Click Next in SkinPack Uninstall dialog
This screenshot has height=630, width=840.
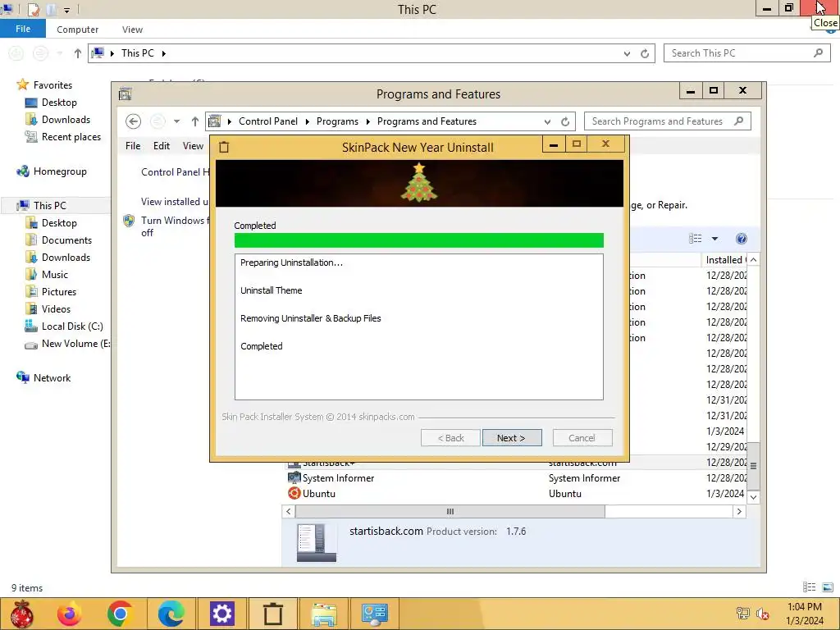(x=512, y=438)
